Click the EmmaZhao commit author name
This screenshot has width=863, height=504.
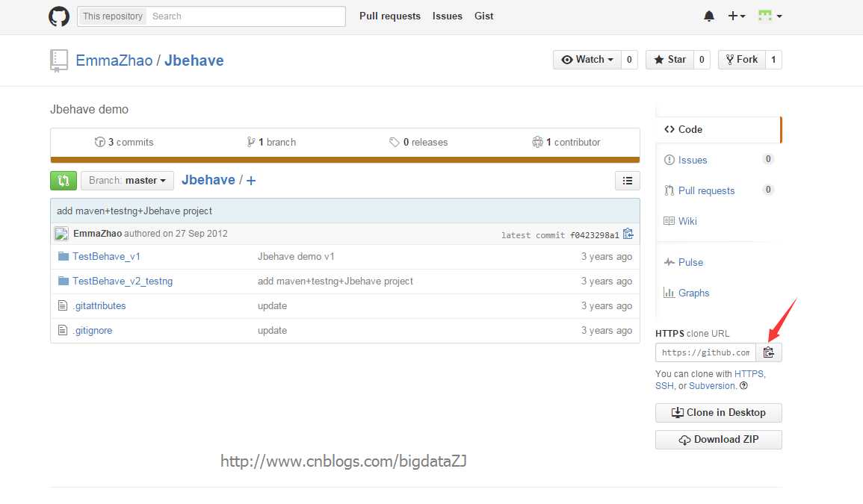coord(97,233)
